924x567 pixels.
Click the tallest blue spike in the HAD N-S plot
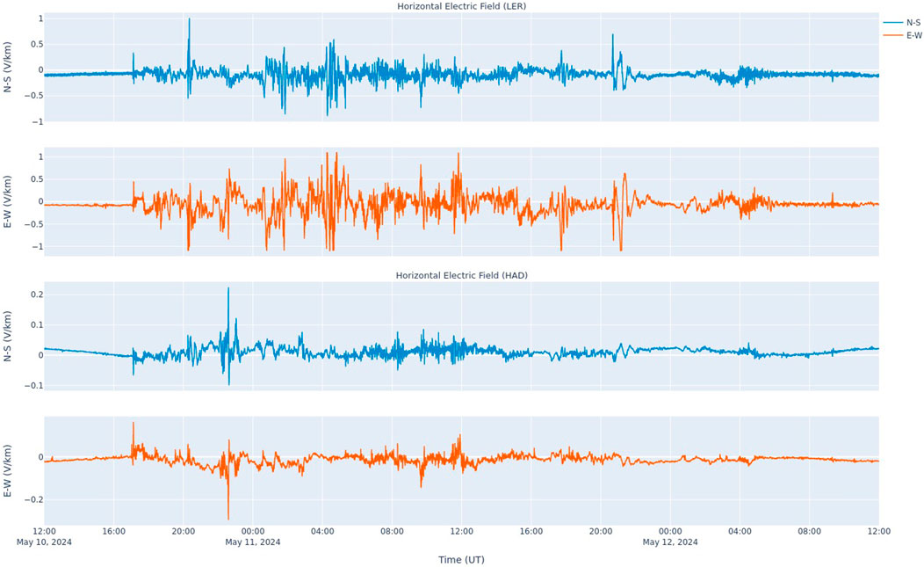pos(228,289)
